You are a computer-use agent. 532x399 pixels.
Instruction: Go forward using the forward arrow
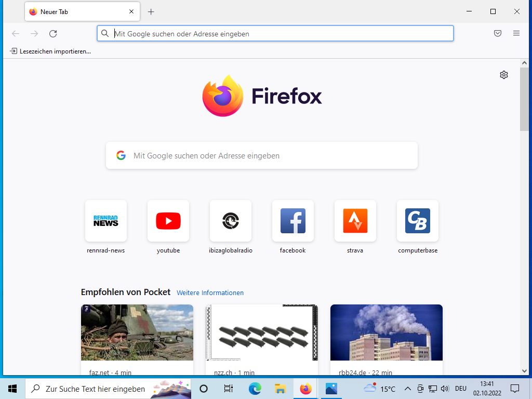click(34, 34)
